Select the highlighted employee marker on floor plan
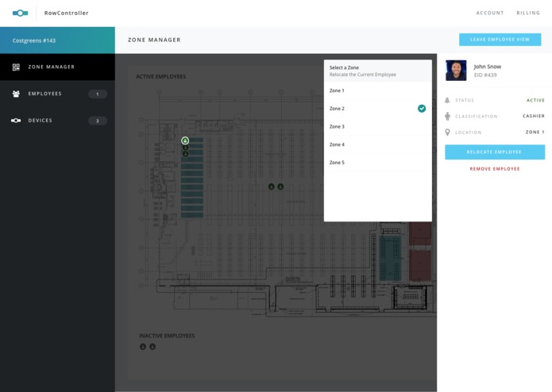The height and width of the screenshot is (392, 552). [185, 140]
